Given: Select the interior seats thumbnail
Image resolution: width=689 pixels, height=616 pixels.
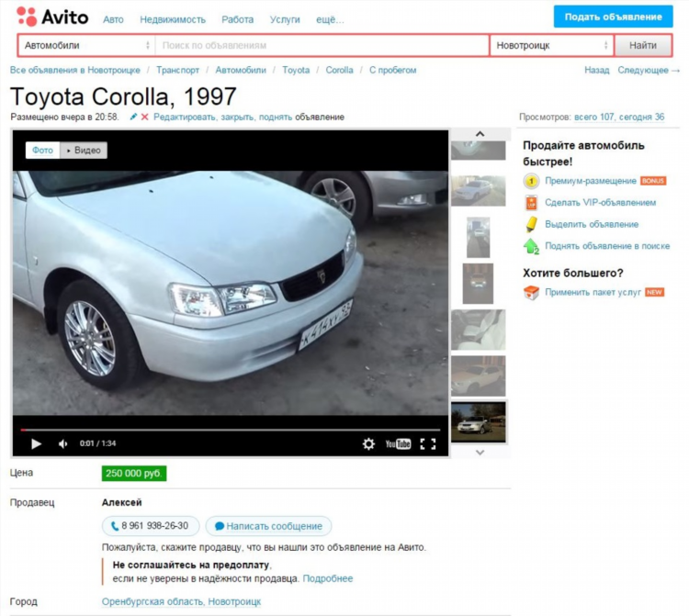Looking at the screenshot, I should coord(479,330).
